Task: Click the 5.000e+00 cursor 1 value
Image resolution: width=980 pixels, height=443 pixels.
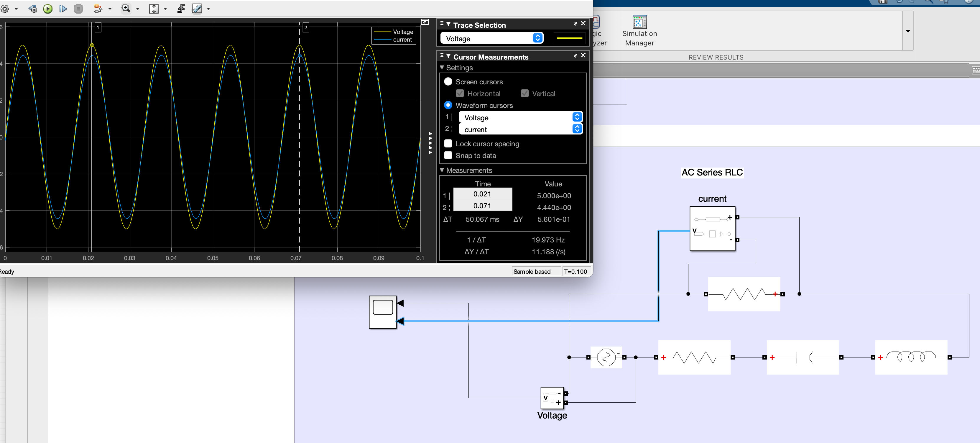Action: [554, 196]
